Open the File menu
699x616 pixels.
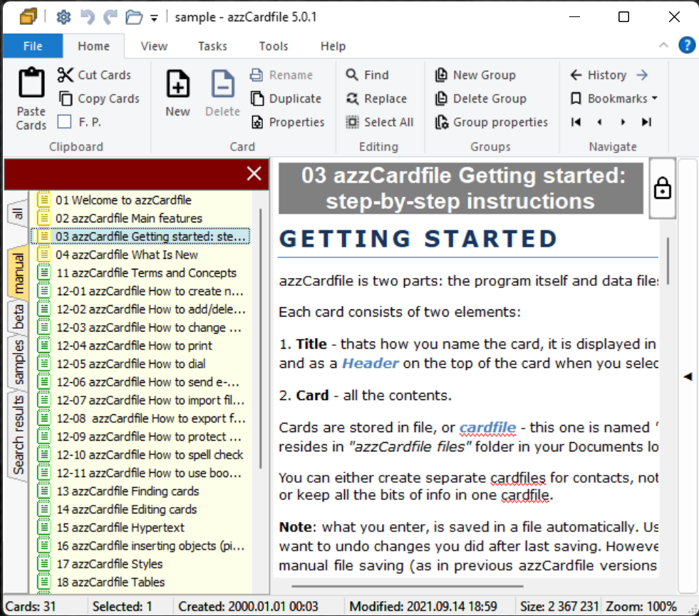33,46
